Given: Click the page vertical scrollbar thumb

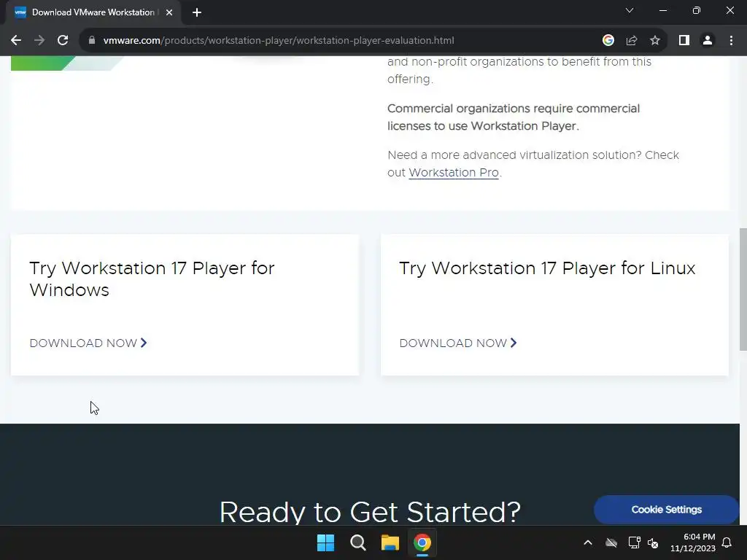Looking at the screenshot, I should point(743,289).
